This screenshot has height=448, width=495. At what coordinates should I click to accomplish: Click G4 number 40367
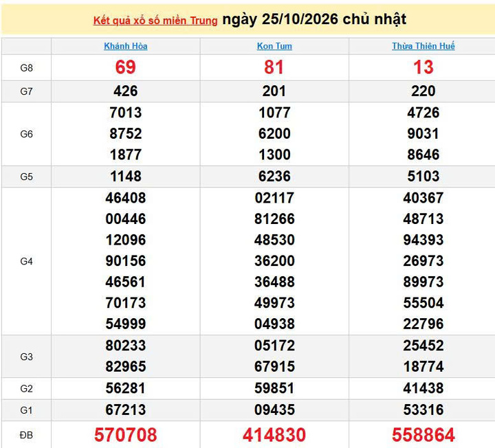[x=423, y=198]
